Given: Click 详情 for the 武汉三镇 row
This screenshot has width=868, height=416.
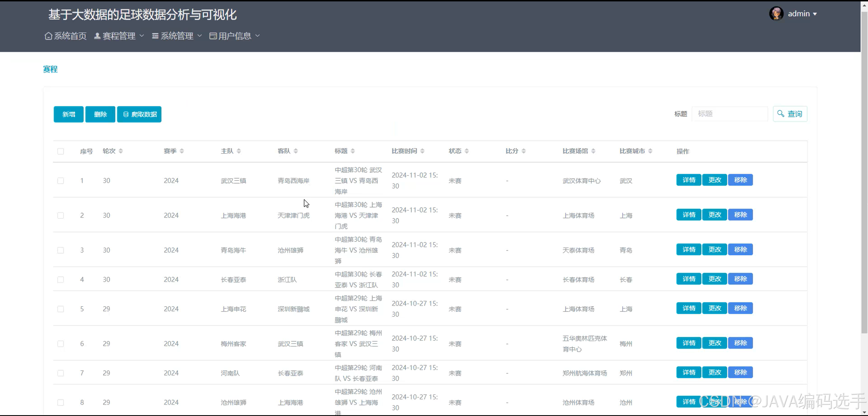Looking at the screenshot, I should point(689,180).
